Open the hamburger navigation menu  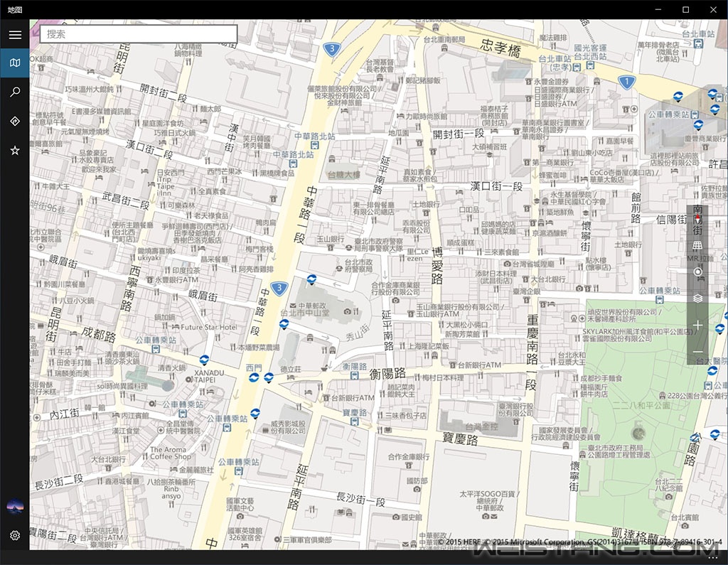tap(15, 34)
